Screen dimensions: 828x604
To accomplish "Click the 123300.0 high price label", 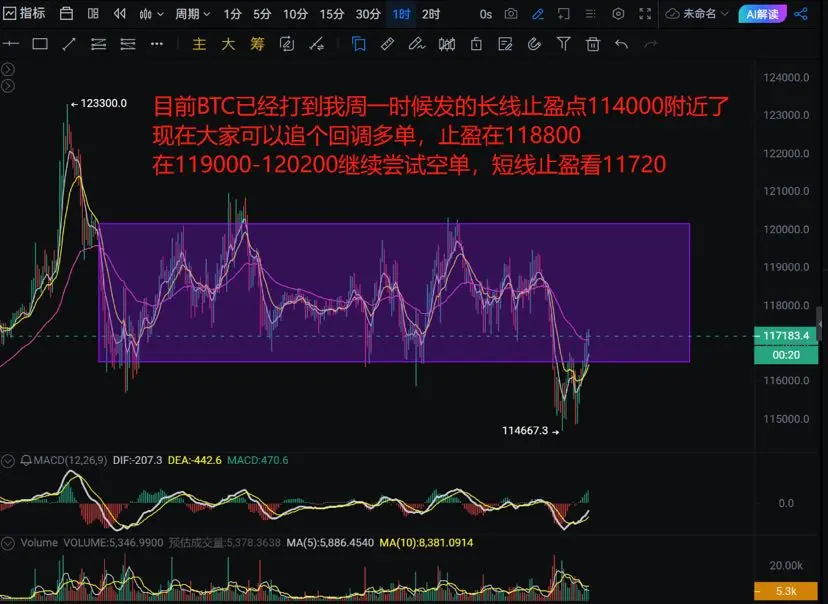I will pyautogui.click(x=103, y=103).
